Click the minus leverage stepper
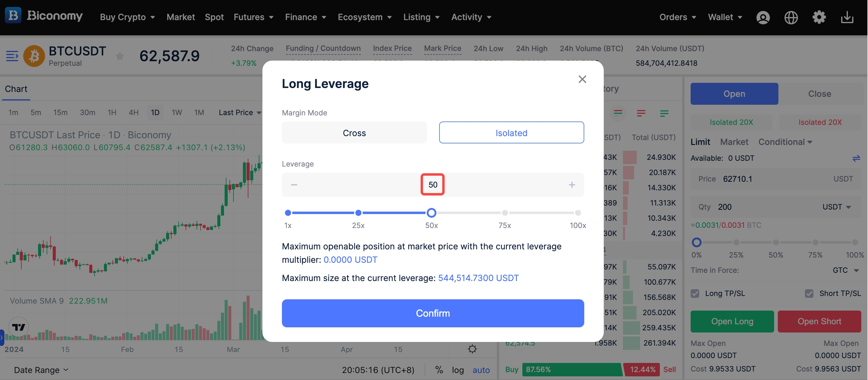 click(x=294, y=185)
